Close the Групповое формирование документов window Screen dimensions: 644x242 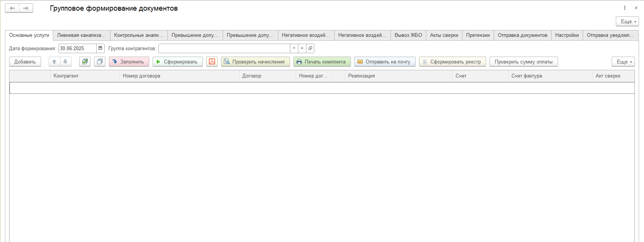636,8
